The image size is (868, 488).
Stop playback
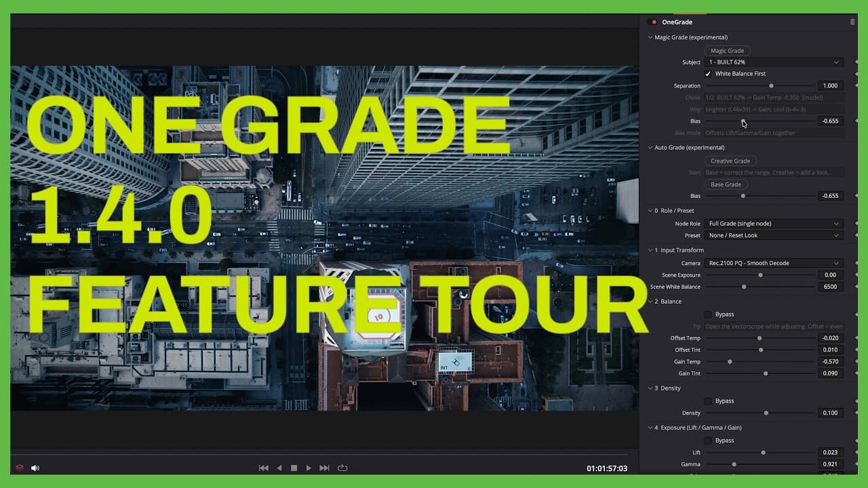[294, 468]
